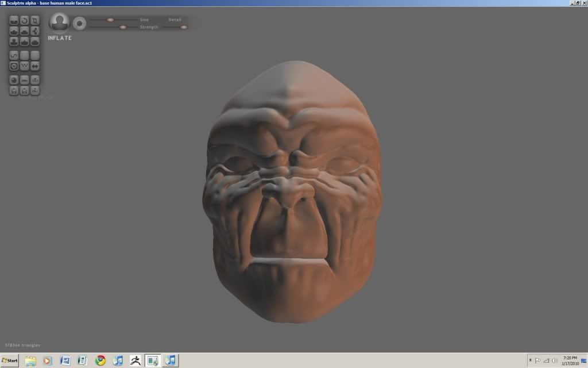Viewport: 588px width, 368px height.
Task: Click the Strength slider handle
Action: coord(123,27)
